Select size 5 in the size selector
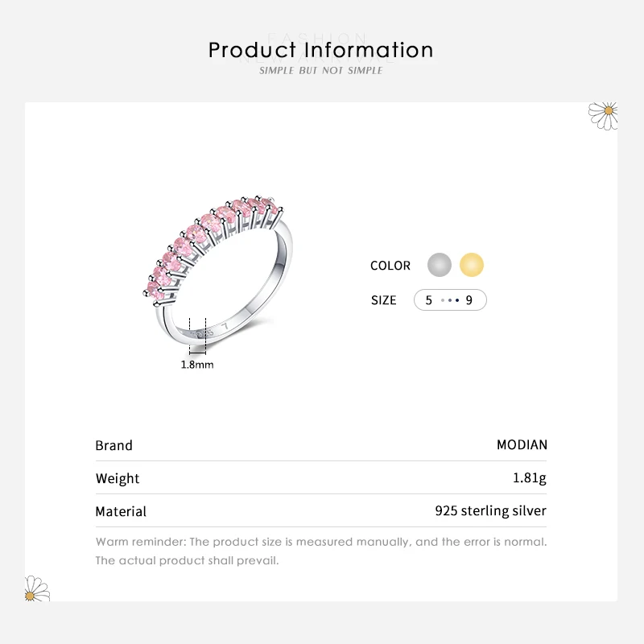The width and height of the screenshot is (644, 644). click(x=429, y=300)
